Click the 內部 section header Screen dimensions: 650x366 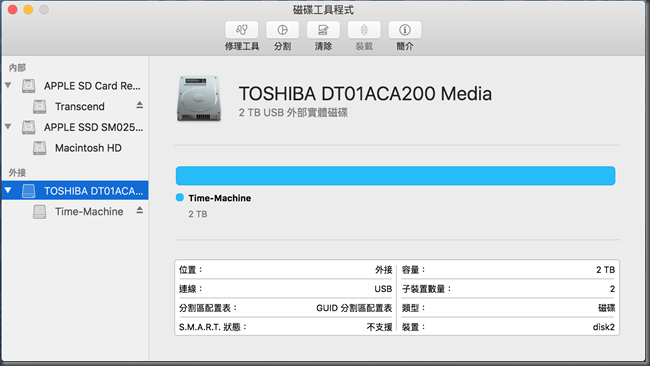17,68
